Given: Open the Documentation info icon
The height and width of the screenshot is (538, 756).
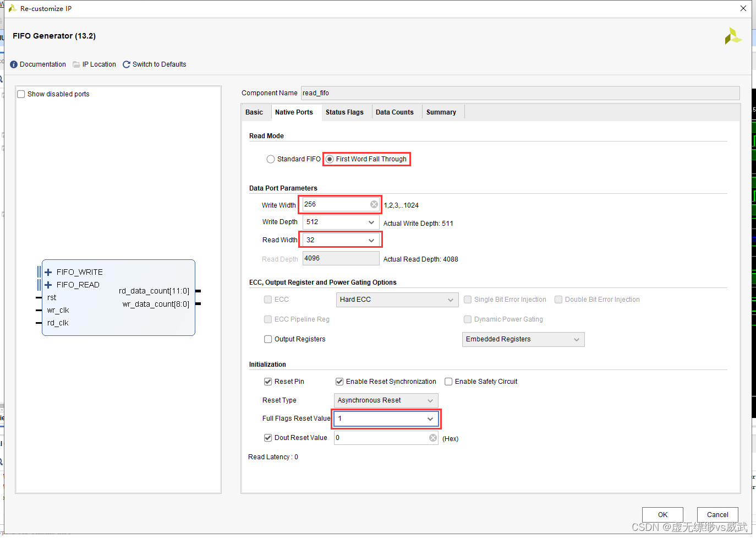Looking at the screenshot, I should (x=14, y=64).
